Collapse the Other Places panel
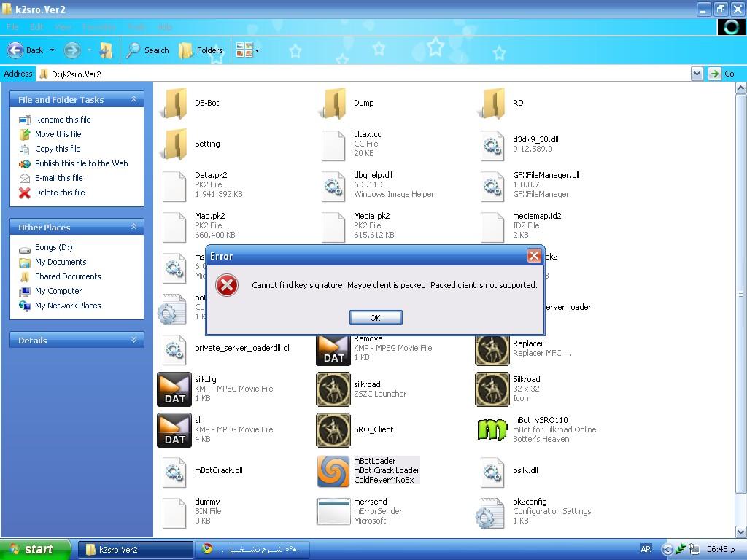The width and height of the screenshot is (747, 560). pyautogui.click(x=133, y=227)
